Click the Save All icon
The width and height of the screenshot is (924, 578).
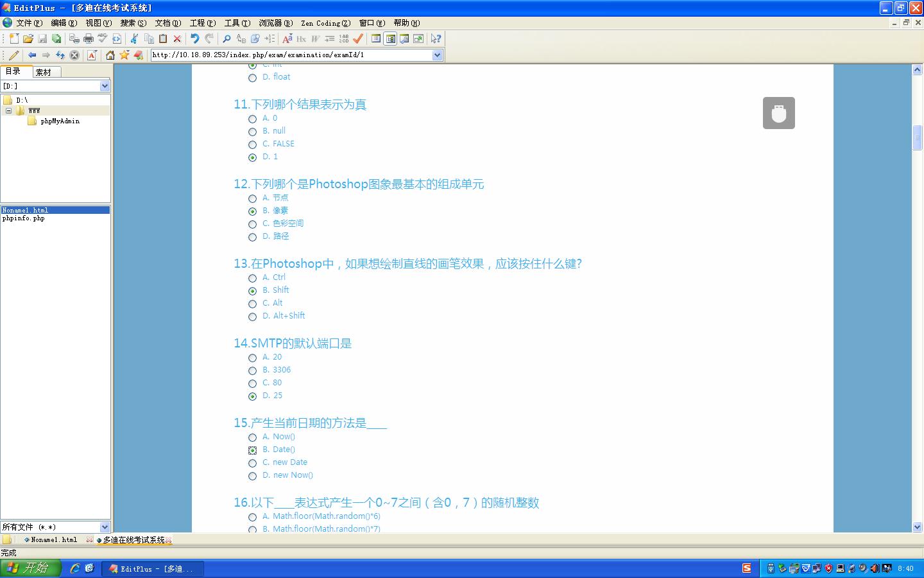coord(56,39)
